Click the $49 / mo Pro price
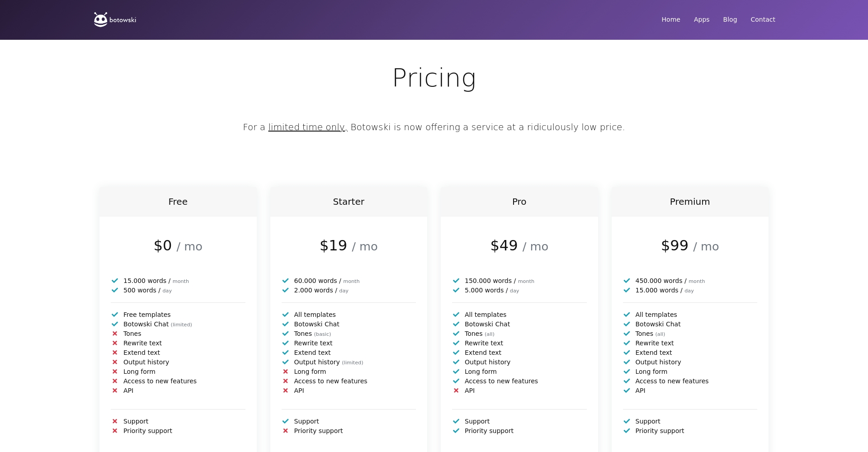This screenshot has width=868, height=452. coord(519,246)
